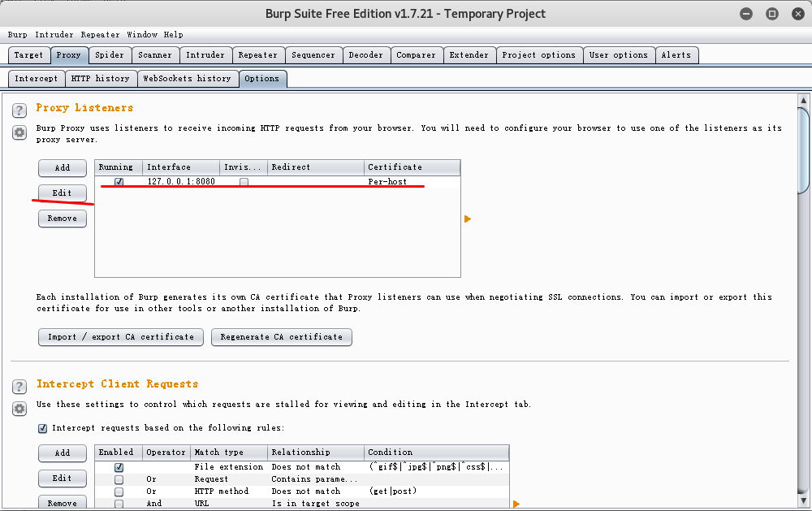Edit the selected intercept rule

(x=63, y=479)
